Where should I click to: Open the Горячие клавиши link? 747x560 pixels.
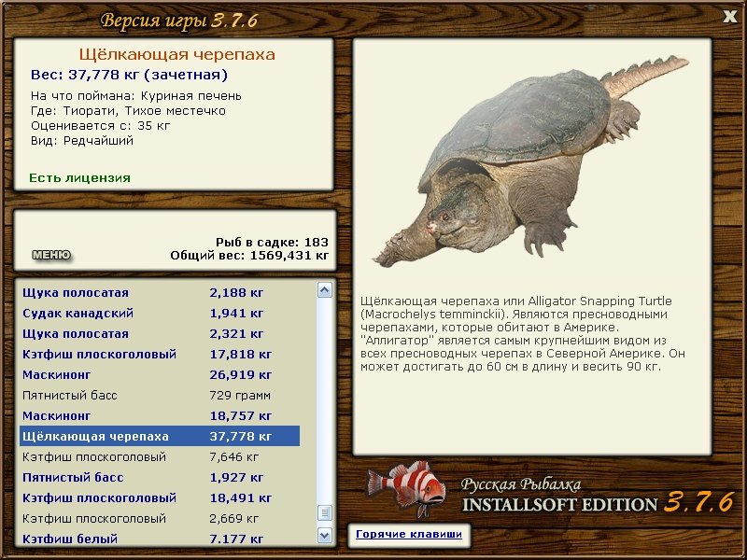(409, 534)
